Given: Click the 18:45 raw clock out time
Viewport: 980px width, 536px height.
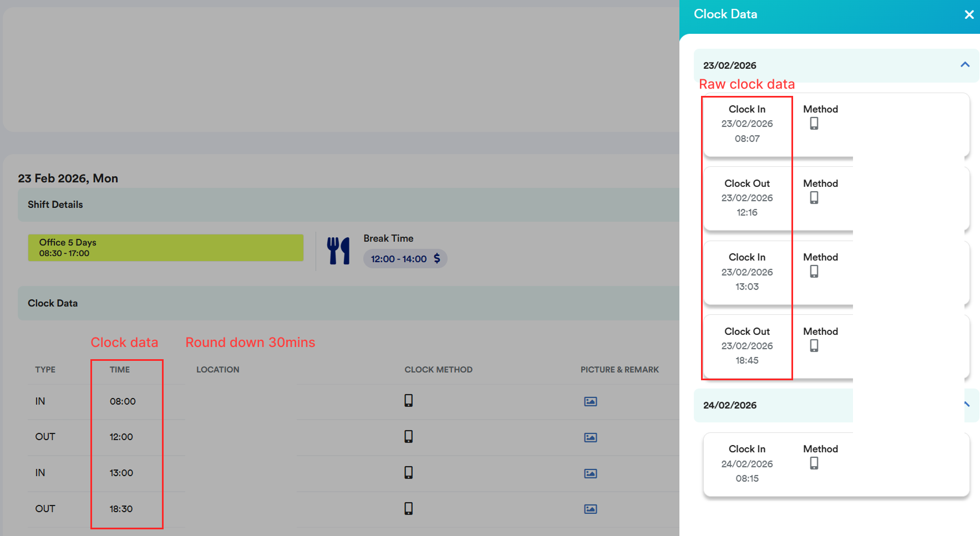Looking at the screenshot, I should coord(747,360).
